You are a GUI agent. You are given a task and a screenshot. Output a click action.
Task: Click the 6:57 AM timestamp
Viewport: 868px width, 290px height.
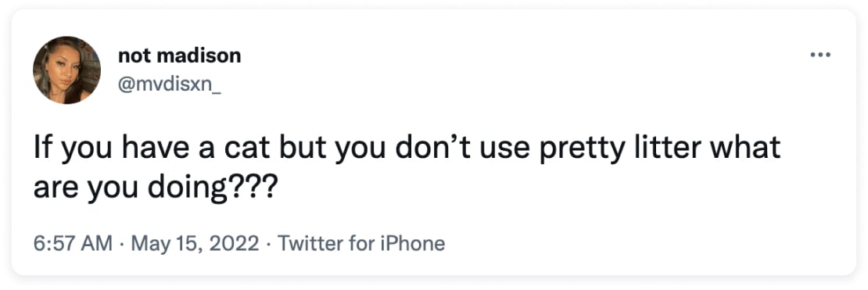coord(73,244)
